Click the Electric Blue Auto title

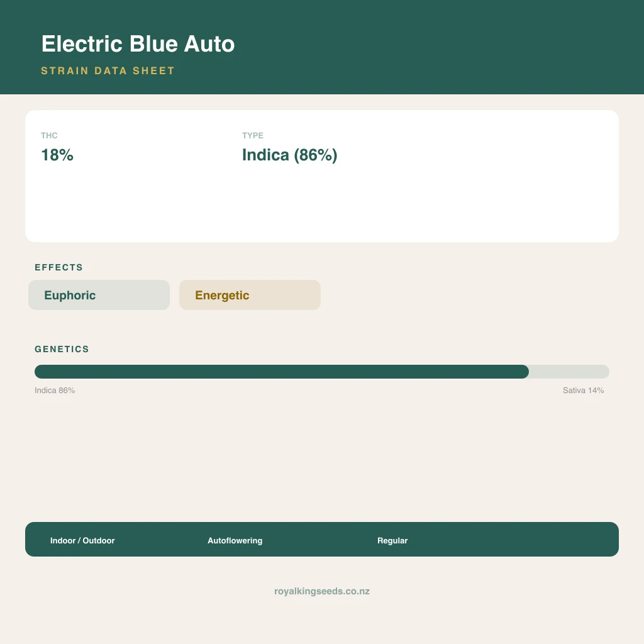click(138, 44)
